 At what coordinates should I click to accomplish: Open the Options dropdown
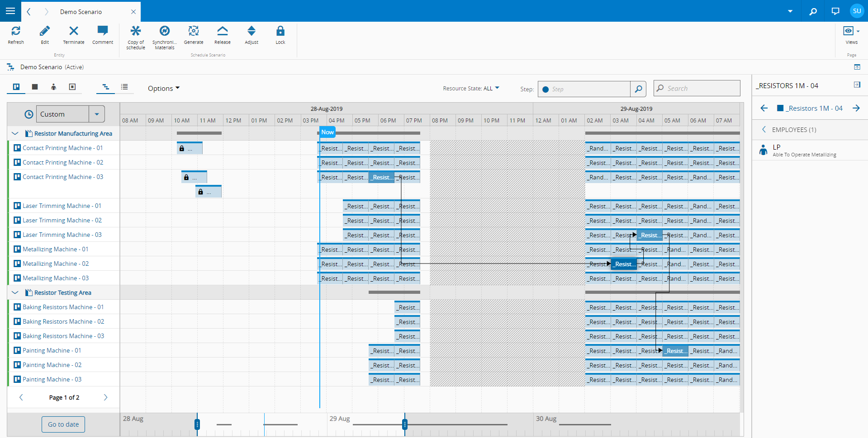pyautogui.click(x=163, y=89)
